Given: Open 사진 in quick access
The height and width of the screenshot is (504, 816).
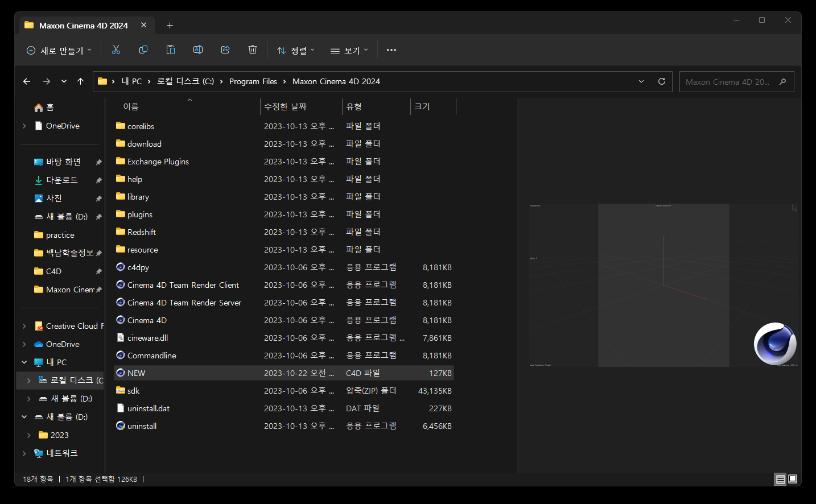Looking at the screenshot, I should click(x=48, y=198).
